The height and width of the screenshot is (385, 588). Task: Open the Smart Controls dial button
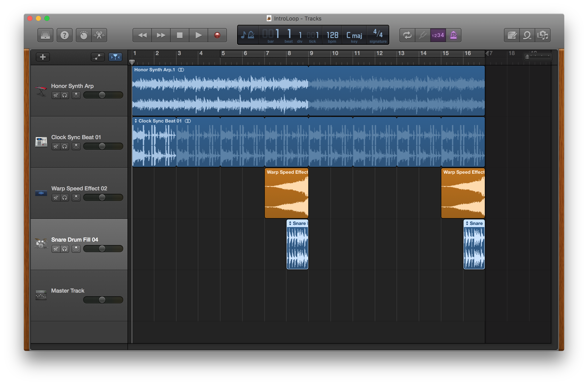84,35
